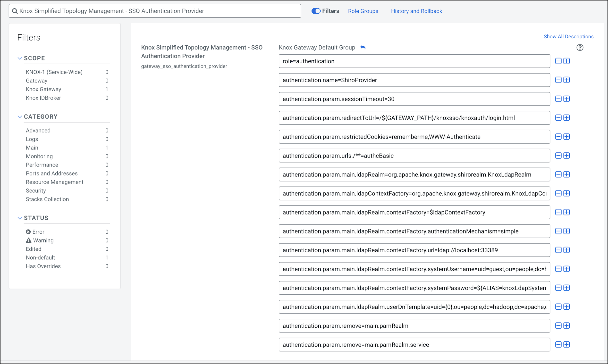Collapse the SCOPE filter section

(20, 58)
